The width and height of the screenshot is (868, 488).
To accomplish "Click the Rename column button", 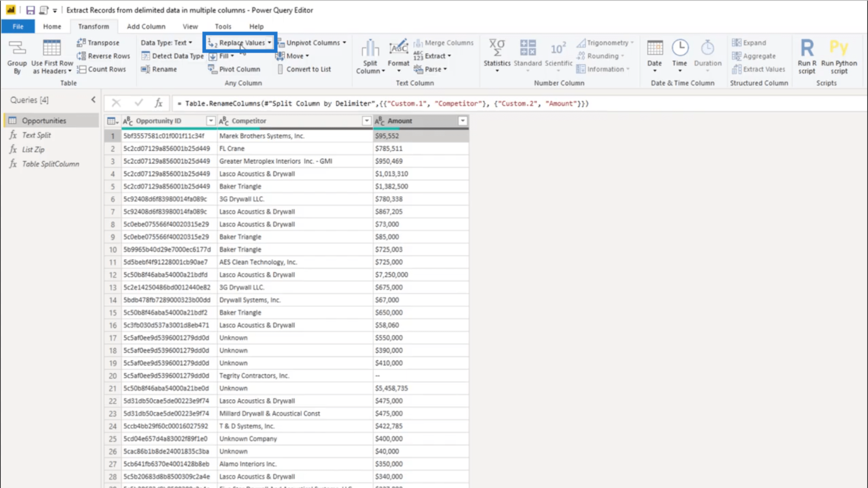I will click(159, 69).
